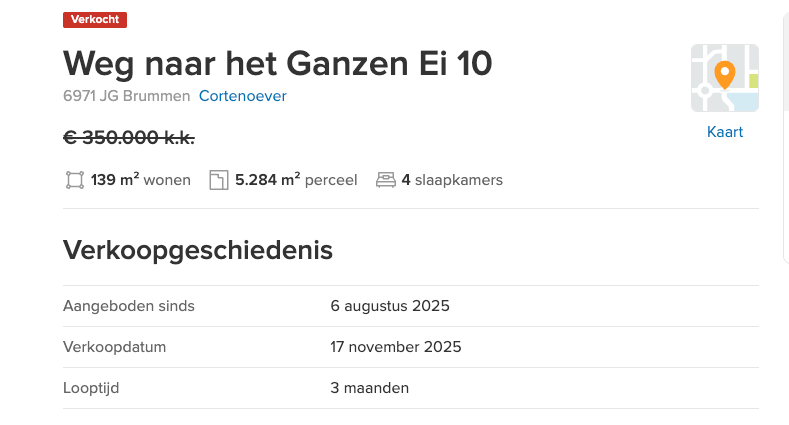Click the bedrooms bed icon
This screenshot has width=789, height=425.
tap(385, 181)
